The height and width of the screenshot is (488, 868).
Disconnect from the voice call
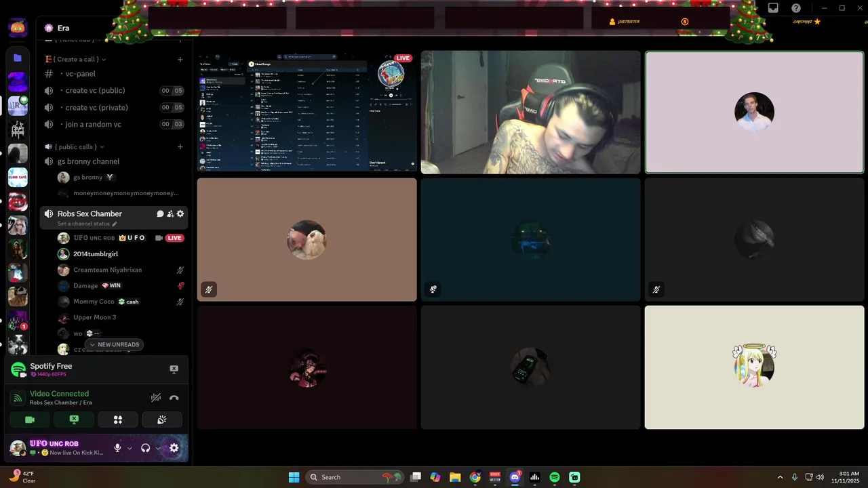[174, 398]
